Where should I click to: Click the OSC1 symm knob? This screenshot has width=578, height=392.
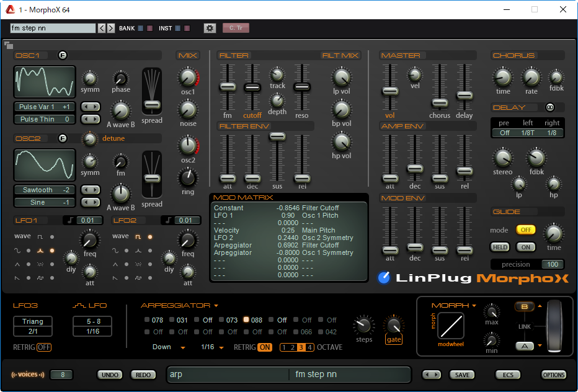pyautogui.click(x=89, y=79)
